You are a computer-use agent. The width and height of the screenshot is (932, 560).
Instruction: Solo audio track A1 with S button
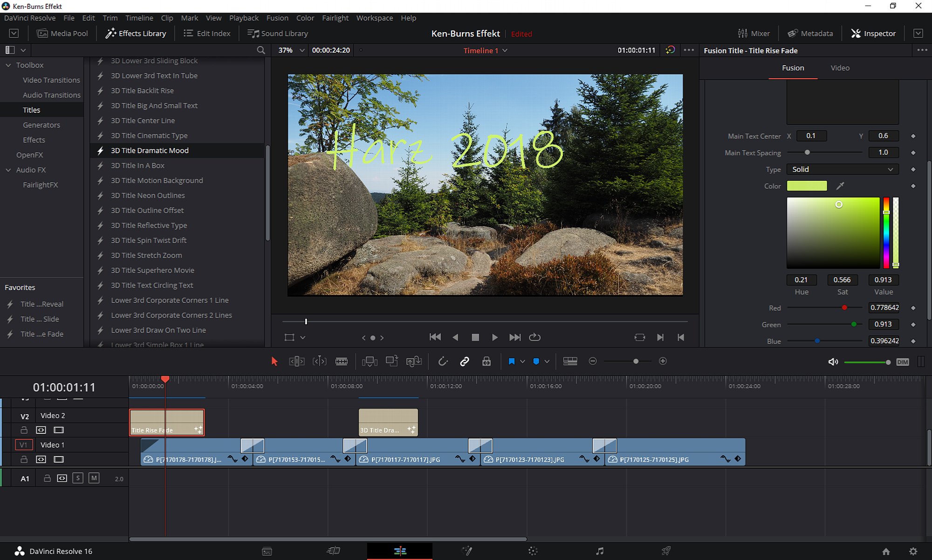78,478
